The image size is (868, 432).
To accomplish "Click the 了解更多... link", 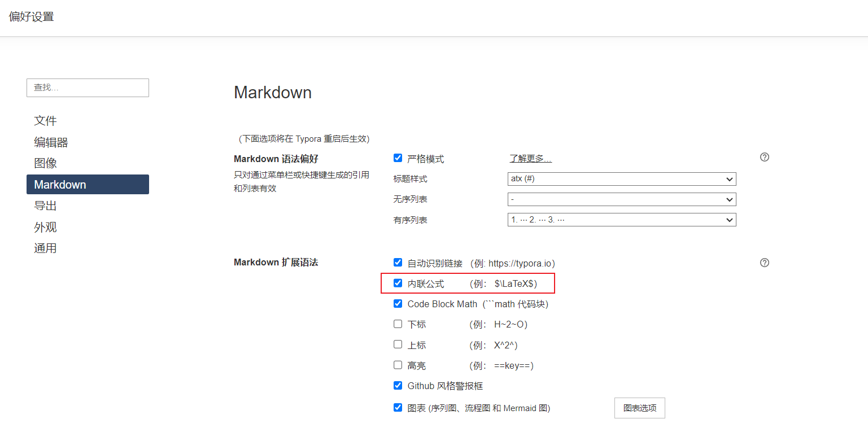I will pos(530,159).
